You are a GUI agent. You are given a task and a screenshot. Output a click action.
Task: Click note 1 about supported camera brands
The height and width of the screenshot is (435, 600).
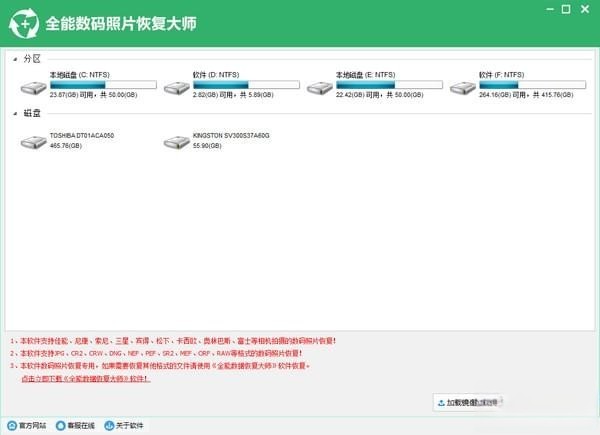coord(173,341)
